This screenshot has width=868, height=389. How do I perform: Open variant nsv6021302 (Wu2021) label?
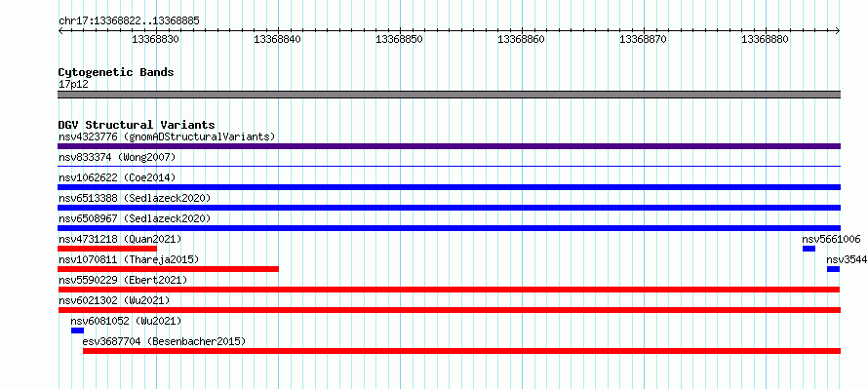pos(114,300)
